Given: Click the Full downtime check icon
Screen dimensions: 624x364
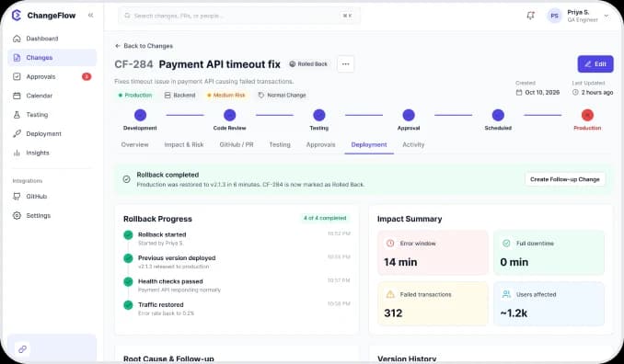Looking at the screenshot, I should [x=506, y=244].
